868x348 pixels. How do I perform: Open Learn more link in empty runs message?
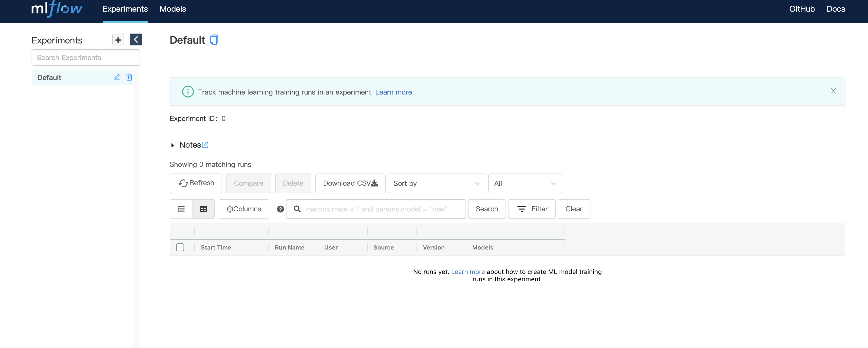pos(468,272)
